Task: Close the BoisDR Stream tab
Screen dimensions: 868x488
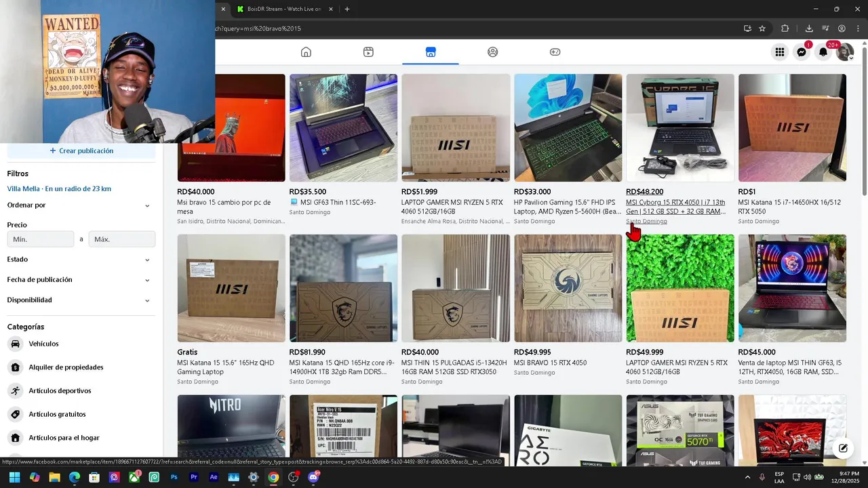Action: click(x=331, y=9)
